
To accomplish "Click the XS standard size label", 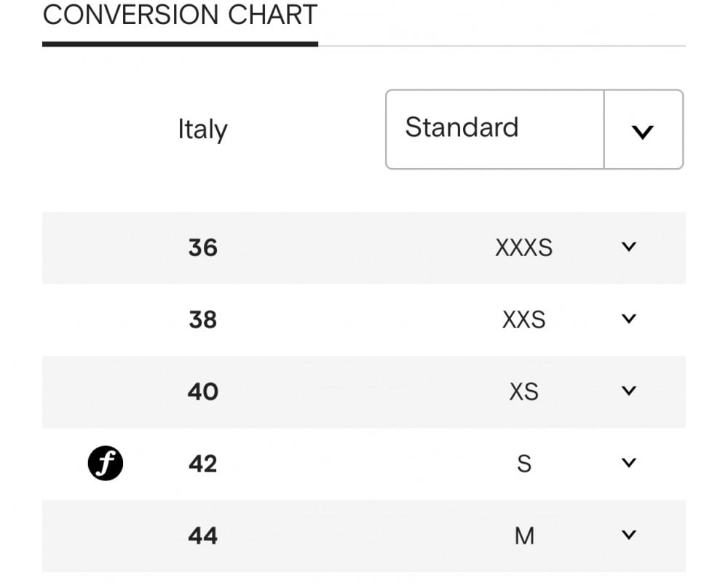I will [x=523, y=392].
